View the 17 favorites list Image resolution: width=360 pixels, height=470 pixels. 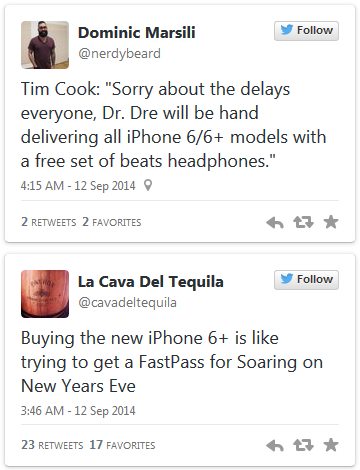[x=122, y=445]
